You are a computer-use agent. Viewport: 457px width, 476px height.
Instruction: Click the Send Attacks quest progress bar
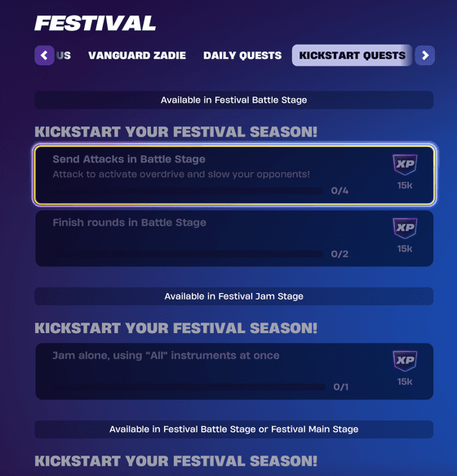[189, 190]
